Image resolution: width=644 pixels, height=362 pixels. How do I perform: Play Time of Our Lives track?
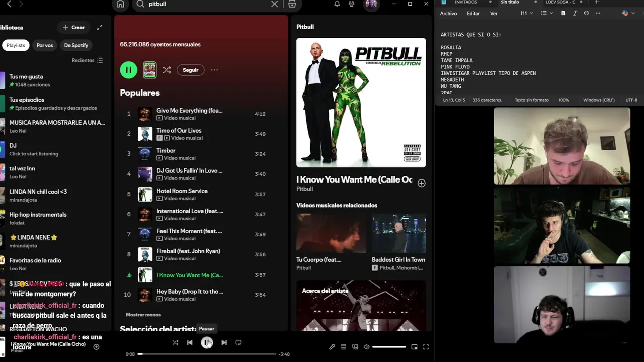pos(201,134)
